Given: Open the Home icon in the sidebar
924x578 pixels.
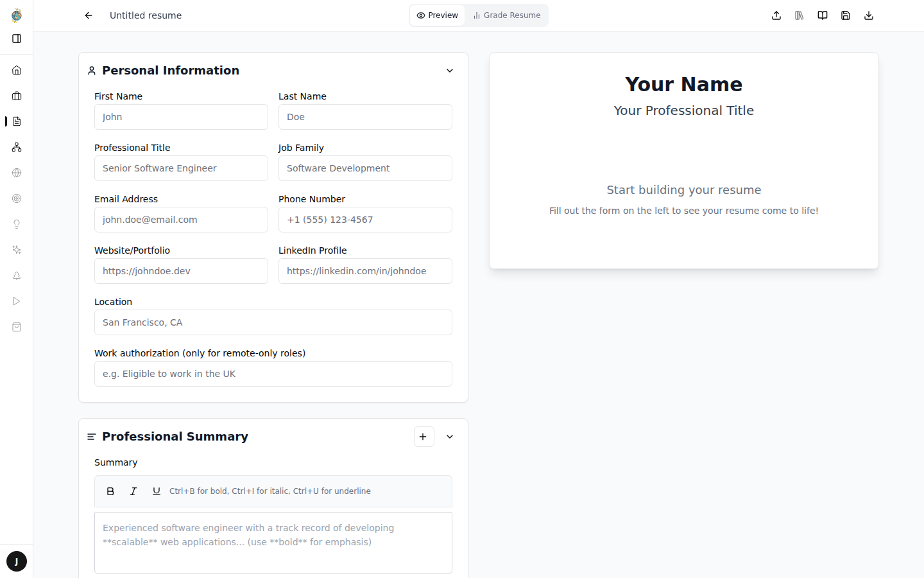Looking at the screenshot, I should pyautogui.click(x=17, y=70).
